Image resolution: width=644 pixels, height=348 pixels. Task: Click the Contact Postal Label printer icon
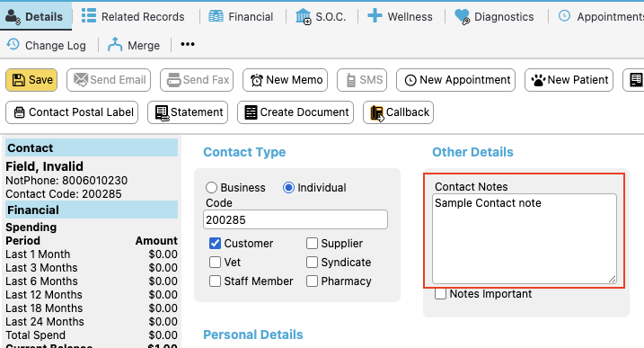click(19, 112)
